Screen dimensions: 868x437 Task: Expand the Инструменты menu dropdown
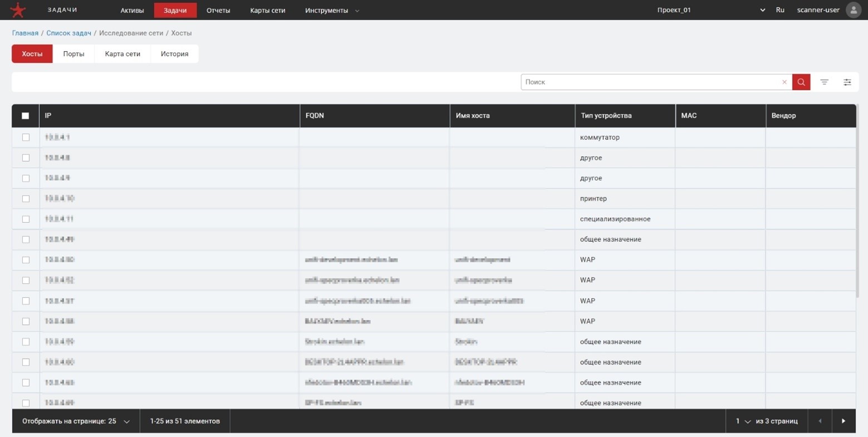coord(332,10)
